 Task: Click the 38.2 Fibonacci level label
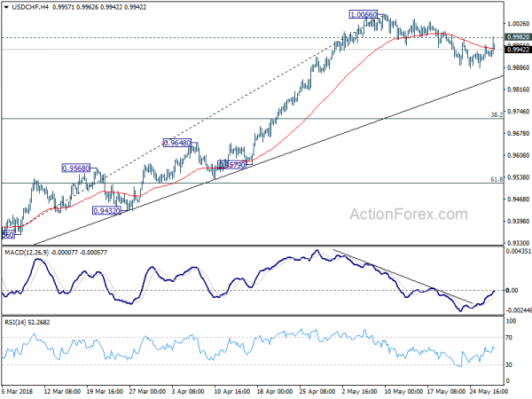tap(497, 114)
